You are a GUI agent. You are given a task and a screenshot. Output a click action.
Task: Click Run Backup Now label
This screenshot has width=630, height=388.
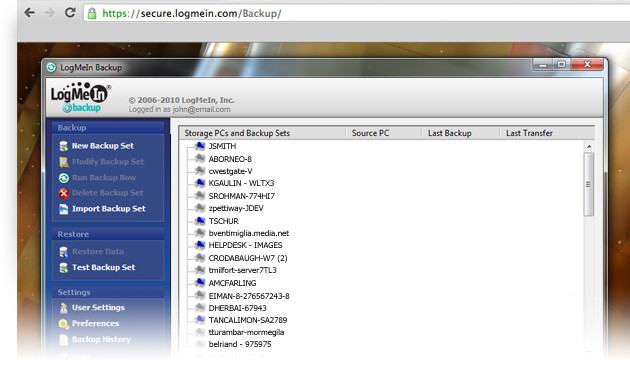pos(104,178)
